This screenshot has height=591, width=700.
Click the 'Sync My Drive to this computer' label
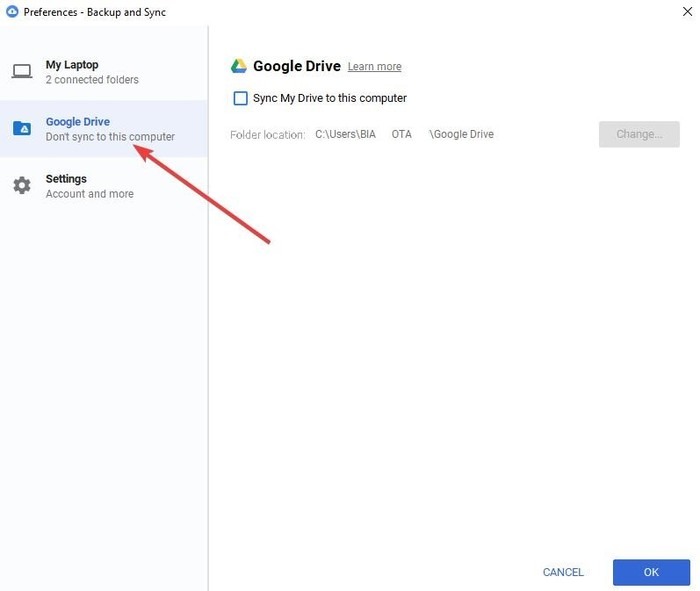pyautogui.click(x=330, y=98)
